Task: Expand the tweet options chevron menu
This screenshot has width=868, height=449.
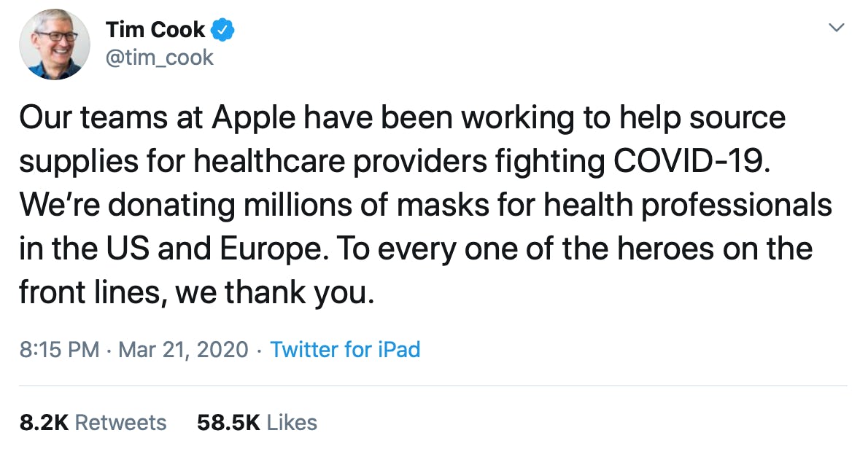Action: (x=837, y=28)
